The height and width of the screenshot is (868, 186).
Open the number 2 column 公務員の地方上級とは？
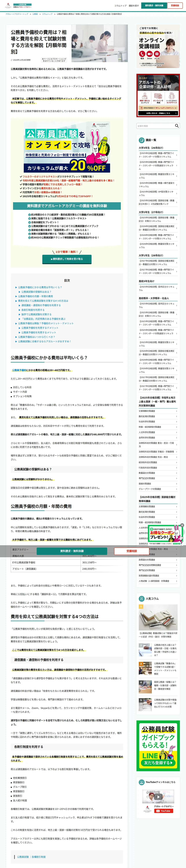coord(158,650)
